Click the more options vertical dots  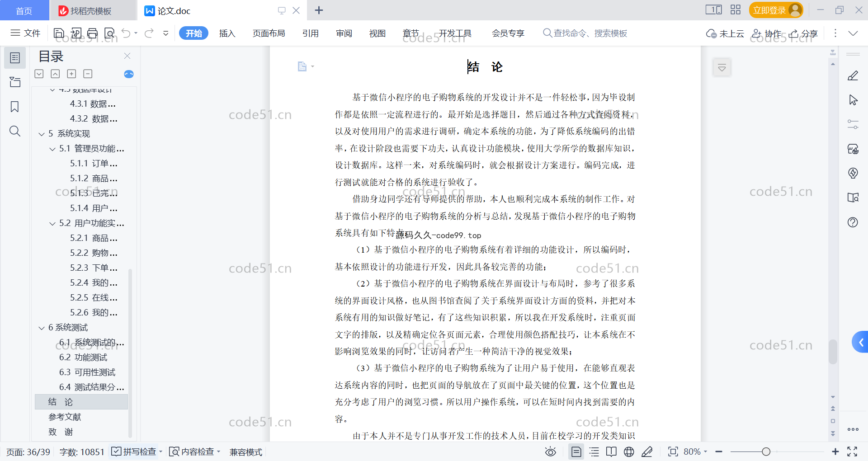click(x=835, y=33)
